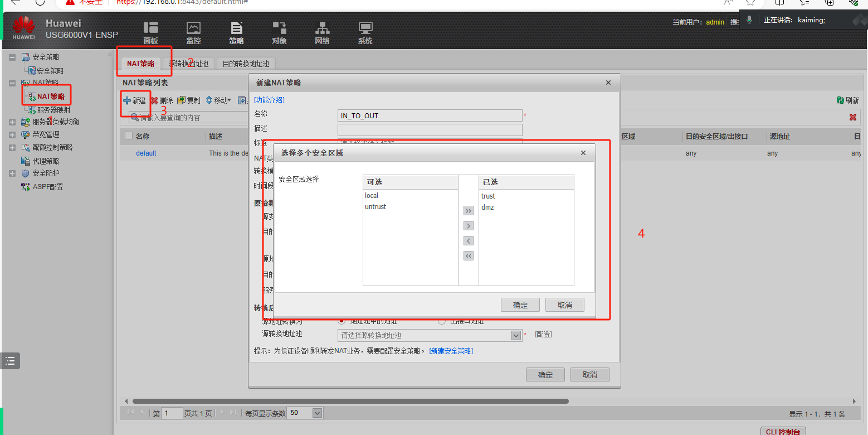Close the 选择多个安全区域 dialog
The height and width of the screenshot is (435, 868).
coord(583,153)
